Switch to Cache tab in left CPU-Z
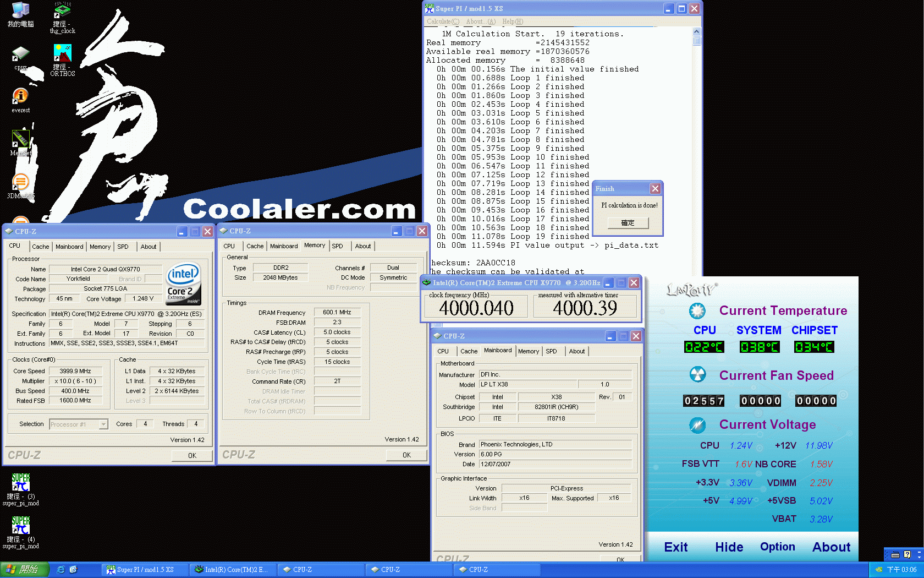924x578 pixels. (x=40, y=247)
